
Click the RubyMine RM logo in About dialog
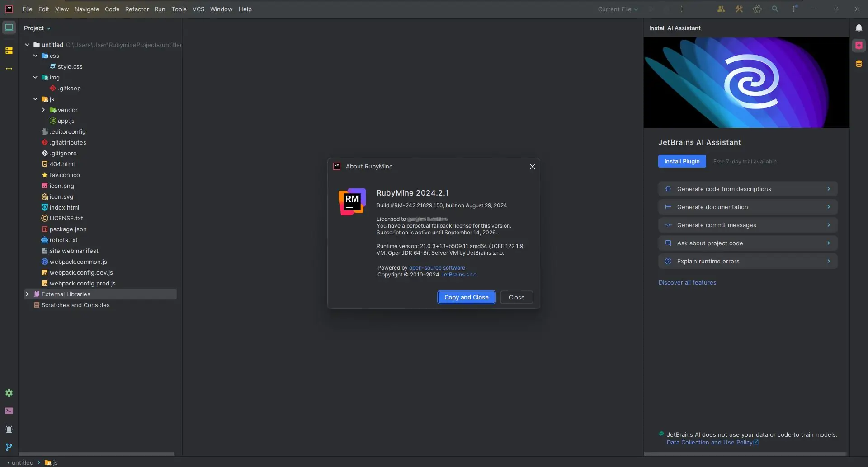pyautogui.click(x=352, y=202)
